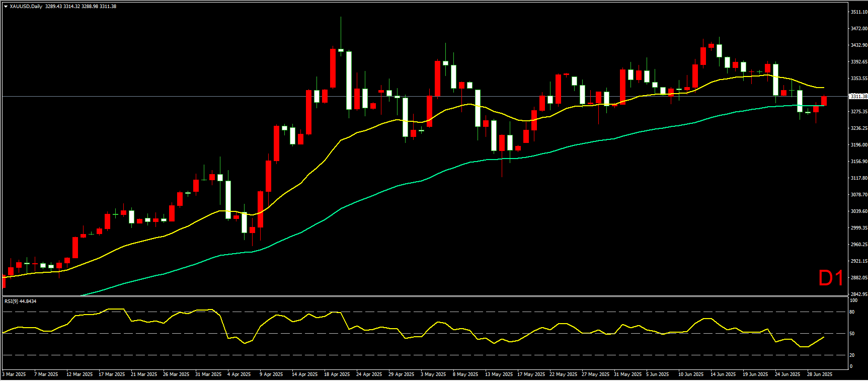Click the 13 May 2025 date label
Viewport: 868px width, 381px height.
pos(499,374)
